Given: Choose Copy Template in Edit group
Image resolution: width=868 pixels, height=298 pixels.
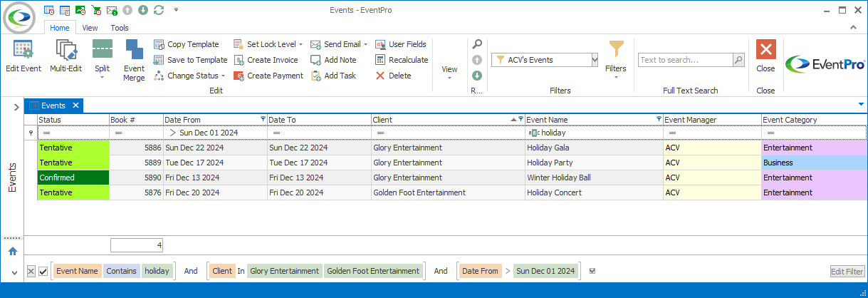Looking at the screenshot, I should (187, 44).
